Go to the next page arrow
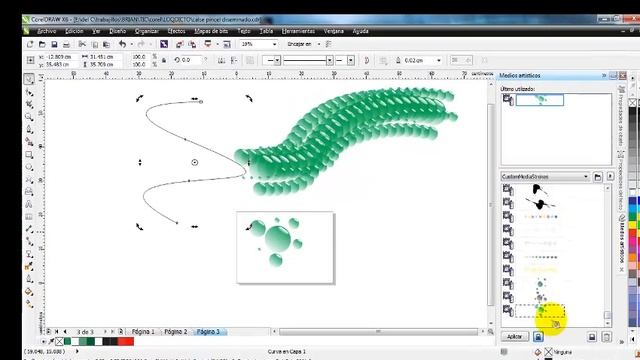The image size is (640, 360). [x=105, y=332]
